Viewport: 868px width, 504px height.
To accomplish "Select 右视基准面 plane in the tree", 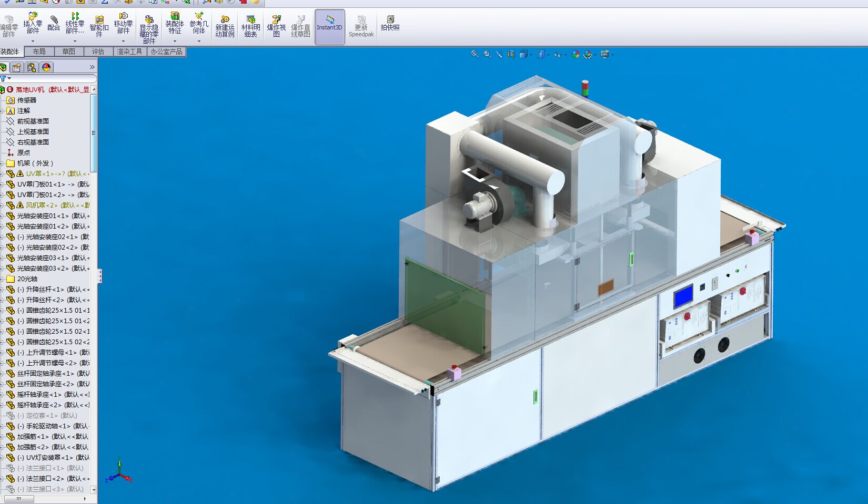I will pos(33,142).
